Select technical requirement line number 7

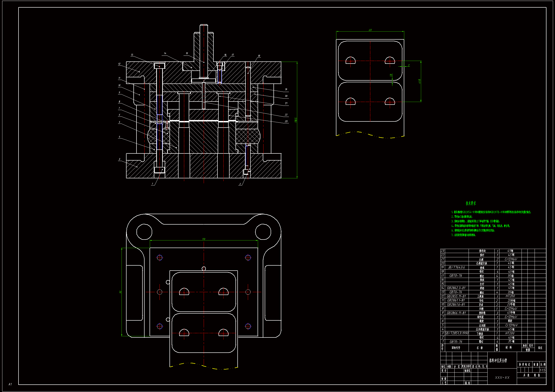[x=464, y=235]
